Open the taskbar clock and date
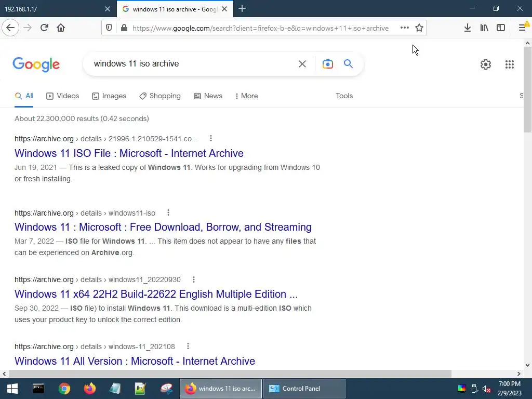532x399 pixels. pyautogui.click(x=509, y=389)
